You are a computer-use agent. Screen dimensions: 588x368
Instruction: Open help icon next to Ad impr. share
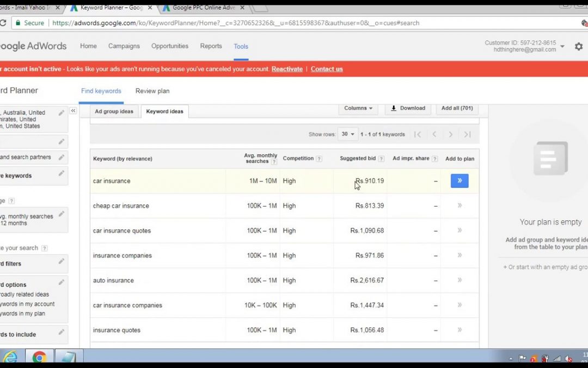(434, 159)
